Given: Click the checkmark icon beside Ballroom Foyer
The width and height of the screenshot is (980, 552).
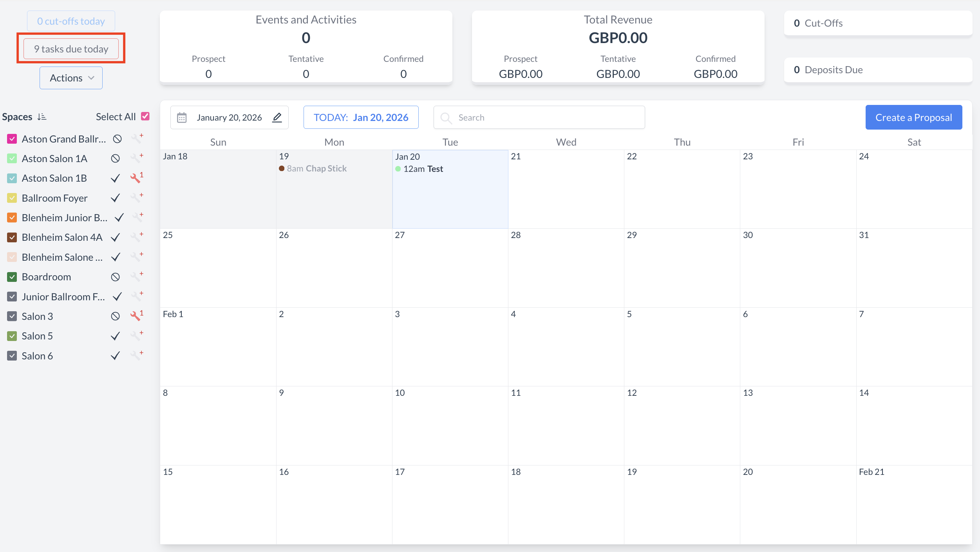Looking at the screenshot, I should 115,198.
